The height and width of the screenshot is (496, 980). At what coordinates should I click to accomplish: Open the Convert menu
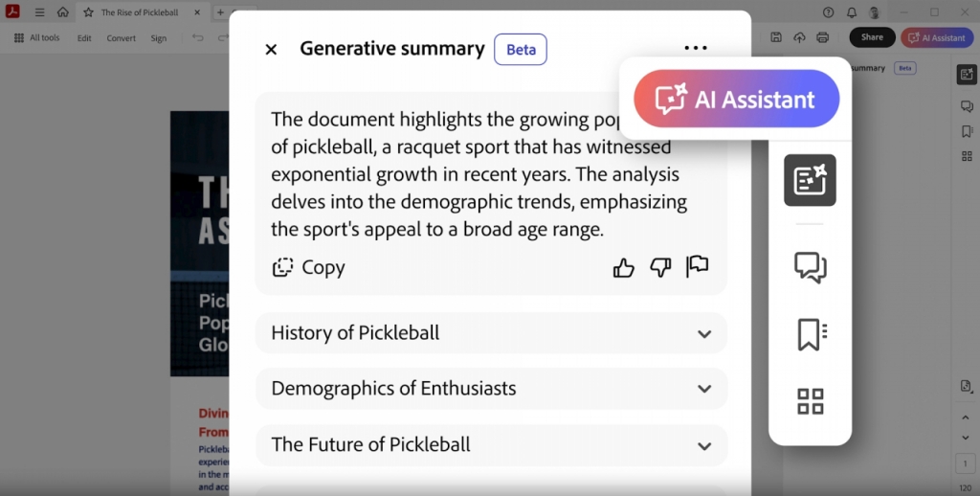click(121, 38)
